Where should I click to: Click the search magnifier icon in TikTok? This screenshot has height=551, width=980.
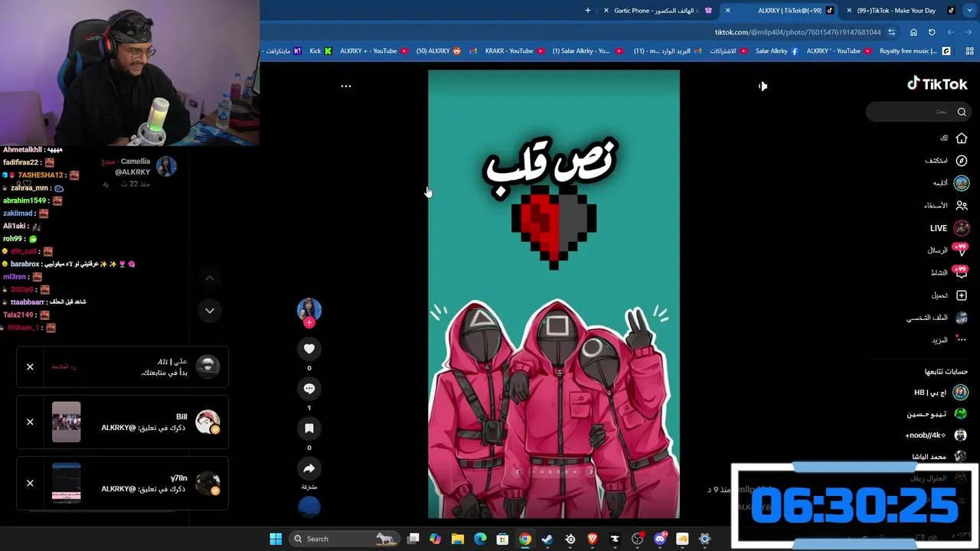[x=962, y=112]
